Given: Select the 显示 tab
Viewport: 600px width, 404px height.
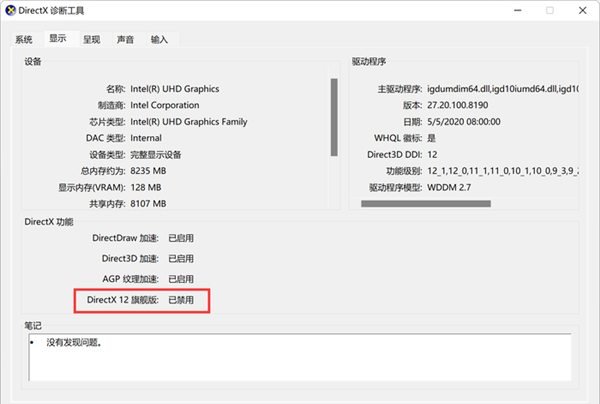Looking at the screenshot, I should [58, 39].
